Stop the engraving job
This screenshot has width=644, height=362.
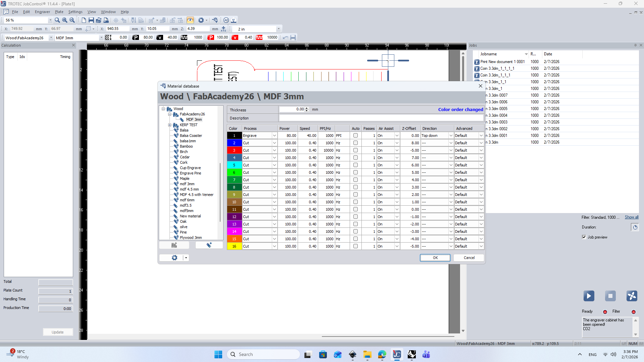610,296
